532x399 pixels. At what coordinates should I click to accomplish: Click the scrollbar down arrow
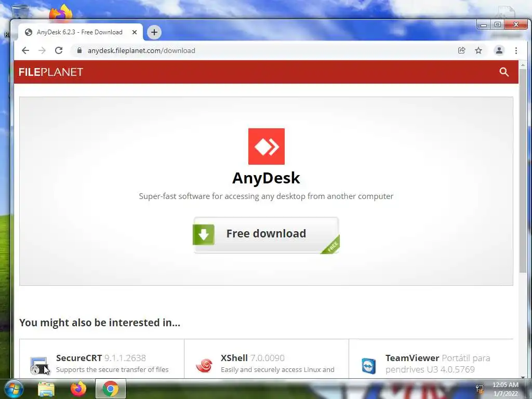point(523,376)
